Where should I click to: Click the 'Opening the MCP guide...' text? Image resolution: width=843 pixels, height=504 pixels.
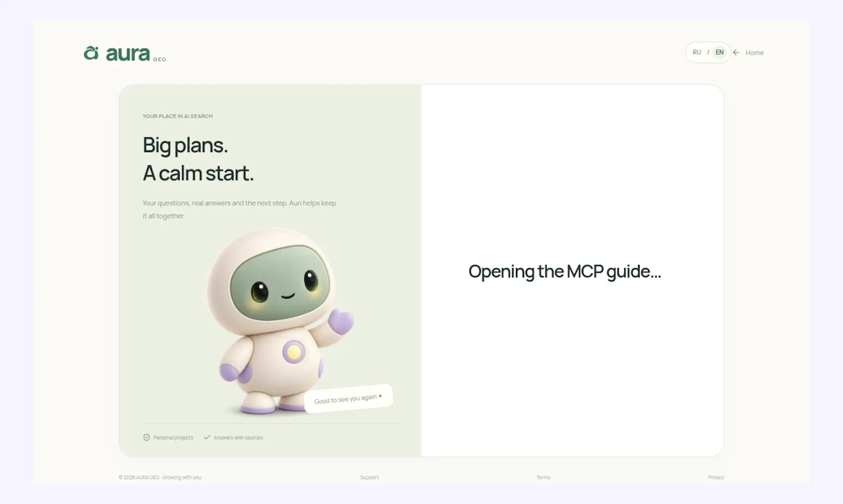[x=565, y=272]
